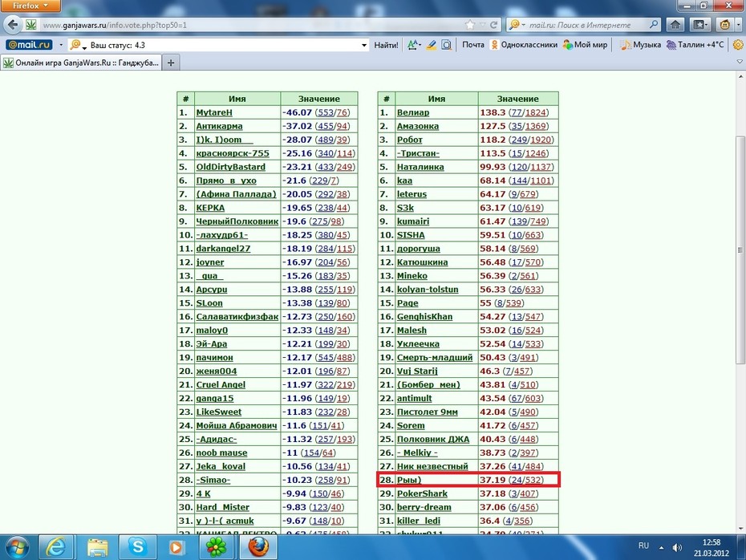Image resolution: width=746 pixels, height=560 pixels.
Task: Open the Полковник ДЖА player link
Action: tap(433, 439)
